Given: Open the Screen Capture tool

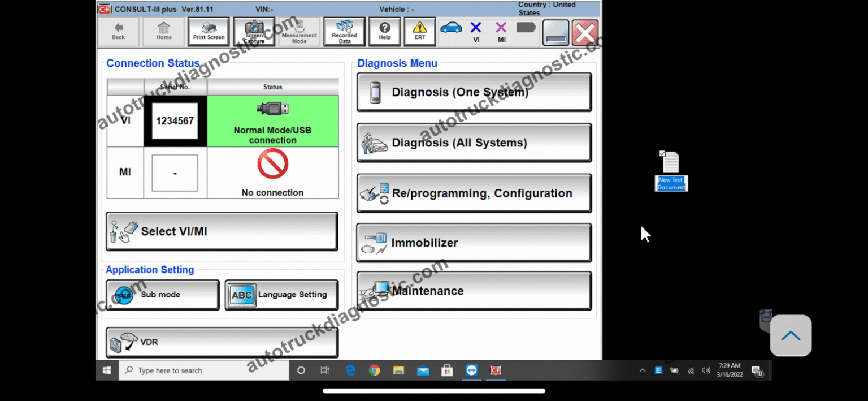Looking at the screenshot, I should [x=254, y=32].
